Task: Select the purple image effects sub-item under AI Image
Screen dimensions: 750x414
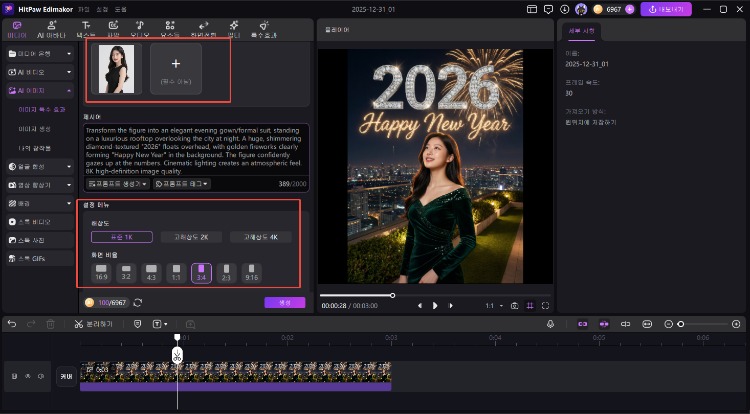Action: coord(42,109)
